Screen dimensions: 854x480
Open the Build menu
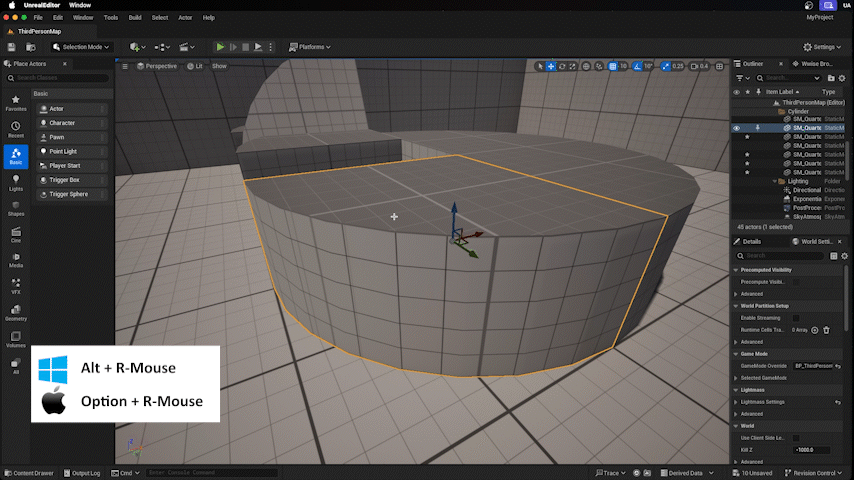pyautogui.click(x=135, y=17)
